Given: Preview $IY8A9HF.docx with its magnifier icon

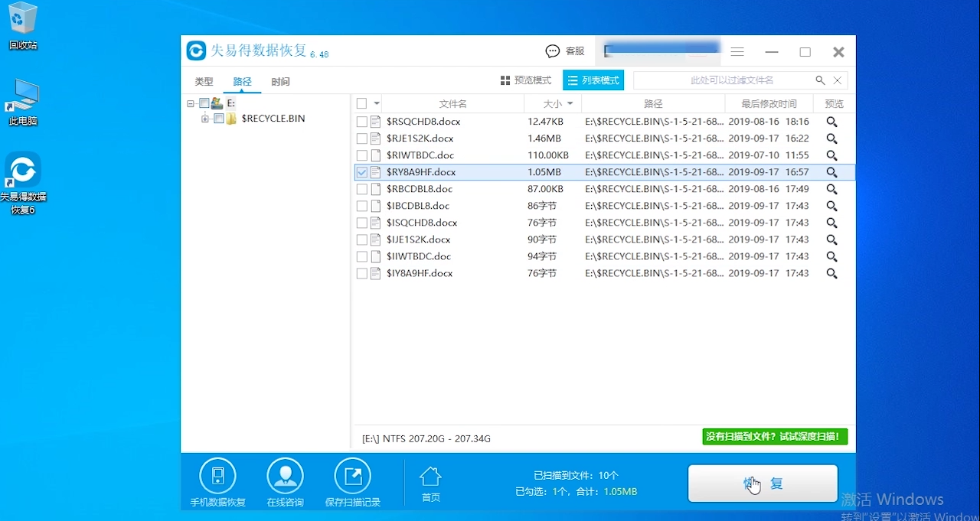Looking at the screenshot, I should click(x=831, y=273).
